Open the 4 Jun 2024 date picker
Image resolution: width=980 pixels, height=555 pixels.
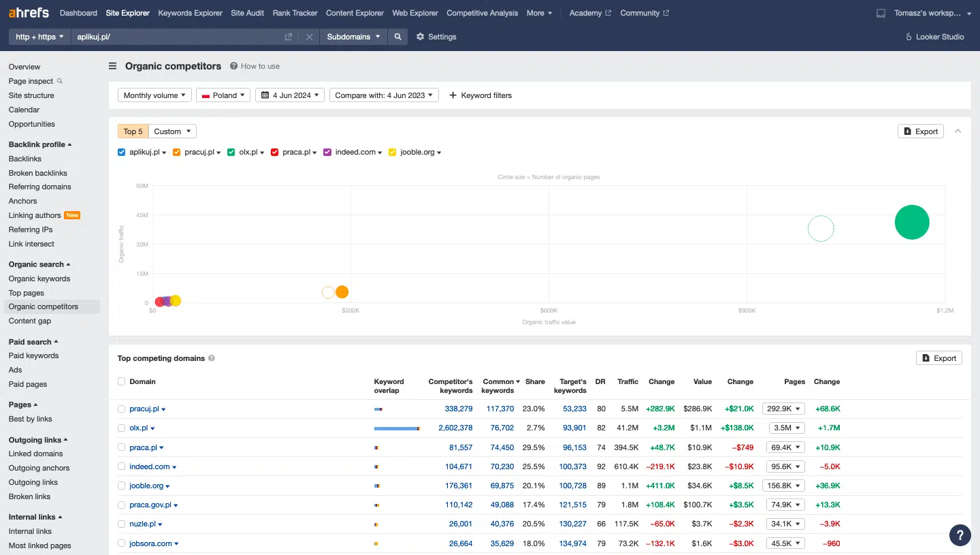[x=291, y=95]
